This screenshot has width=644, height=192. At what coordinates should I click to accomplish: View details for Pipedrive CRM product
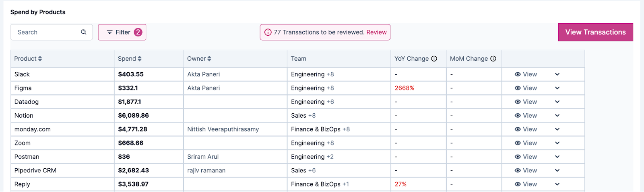coord(526,171)
